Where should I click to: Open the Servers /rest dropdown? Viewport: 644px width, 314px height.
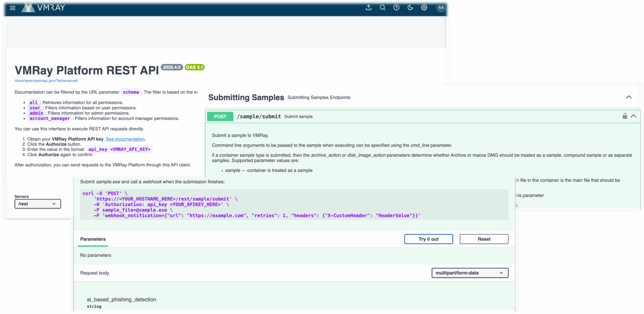37,204
